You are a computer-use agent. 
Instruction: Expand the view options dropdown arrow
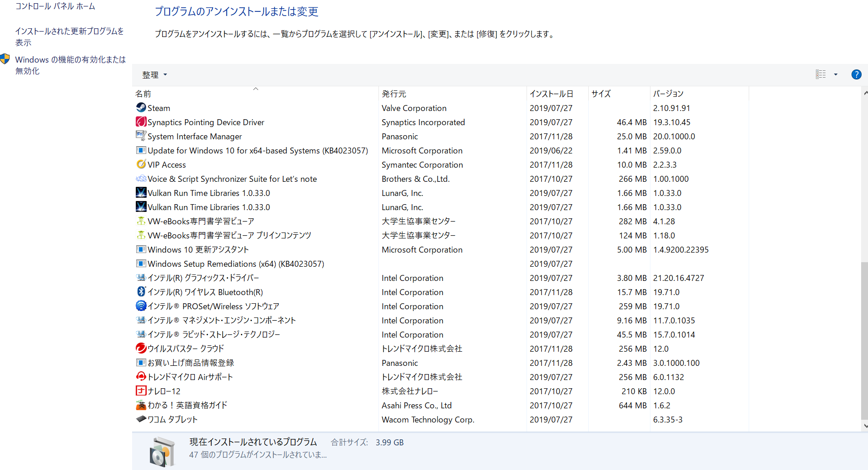836,74
